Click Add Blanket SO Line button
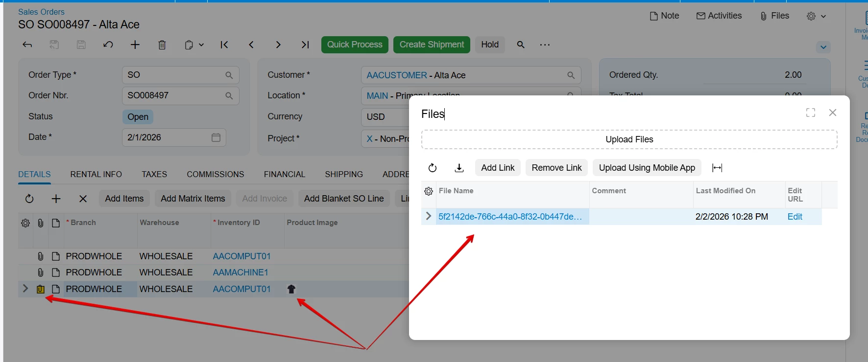 click(x=344, y=199)
